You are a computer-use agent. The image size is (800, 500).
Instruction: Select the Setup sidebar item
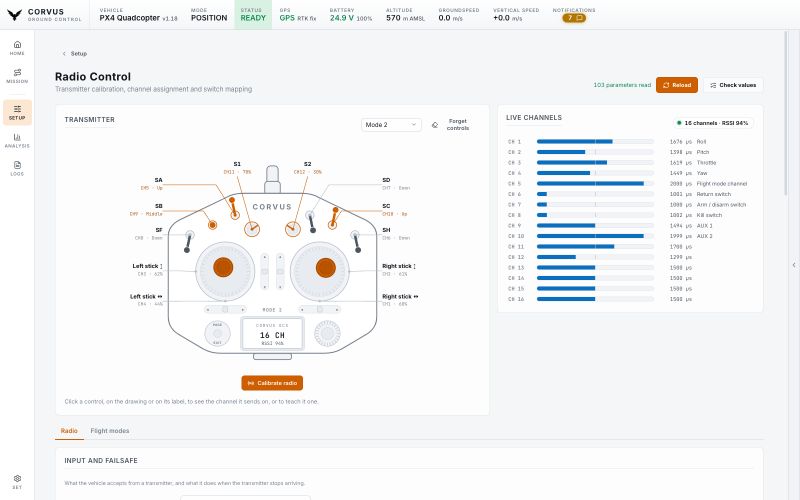click(x=17, y=112)
